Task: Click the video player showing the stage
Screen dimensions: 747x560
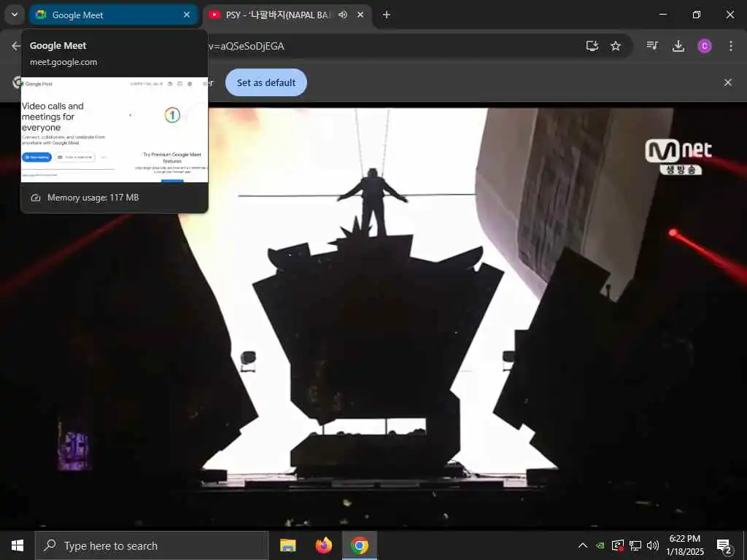Action: pos(373,315)
